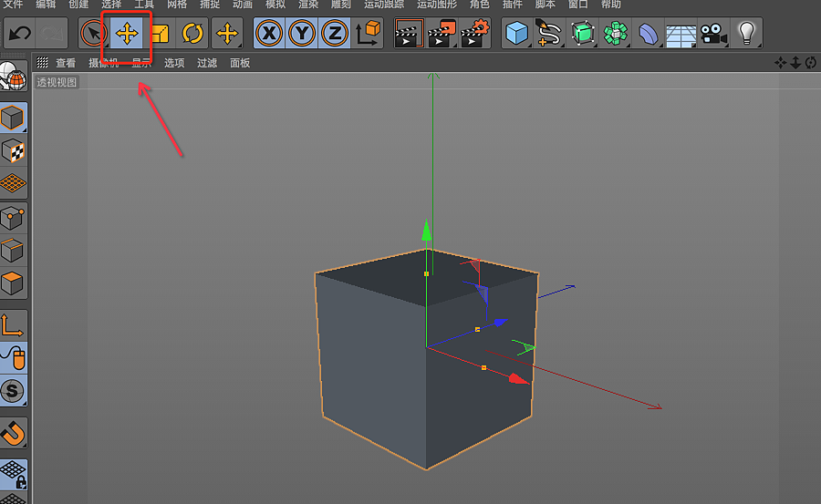Add a cube primitive object
Viewport: 821px width, 504px height.
click(517, 34)
